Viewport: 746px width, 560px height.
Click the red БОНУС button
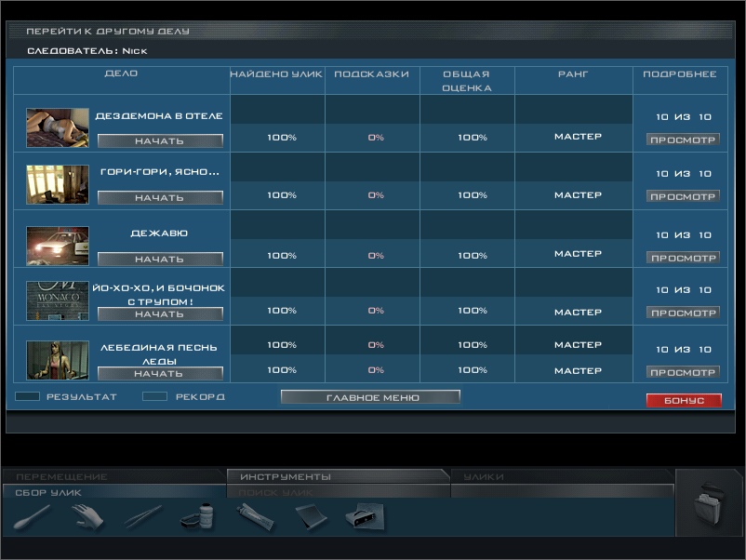click(684, 401)
